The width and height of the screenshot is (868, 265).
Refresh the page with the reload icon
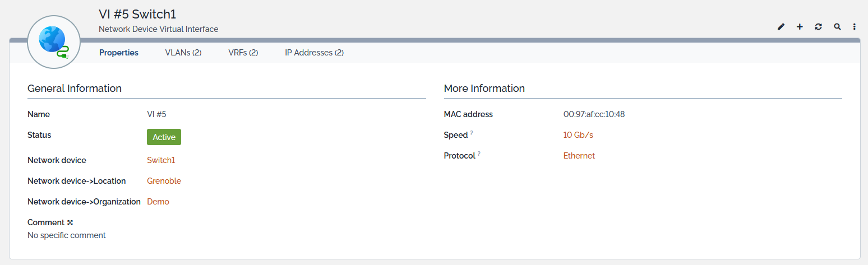tap(818, 27)
